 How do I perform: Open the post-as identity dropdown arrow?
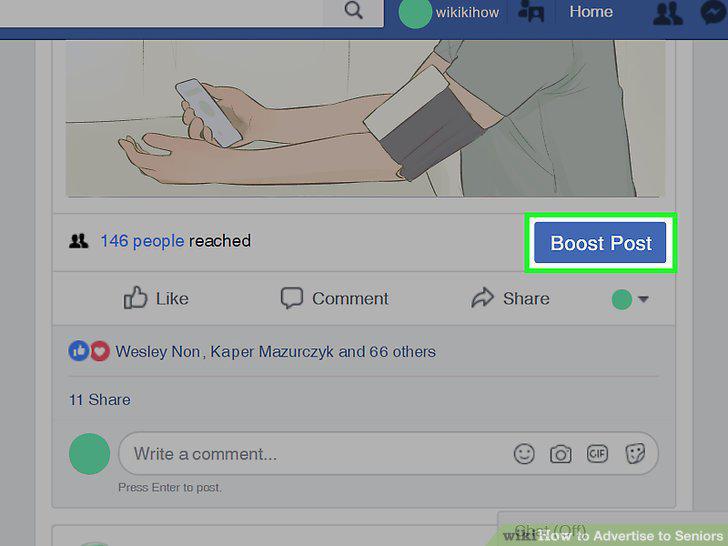coord(643,299)
